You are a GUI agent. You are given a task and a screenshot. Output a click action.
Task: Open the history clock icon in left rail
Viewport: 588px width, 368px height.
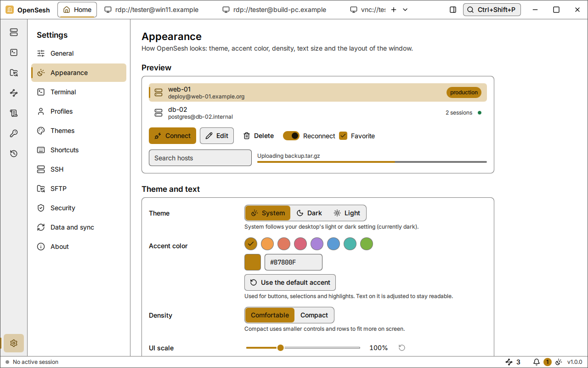14,154
